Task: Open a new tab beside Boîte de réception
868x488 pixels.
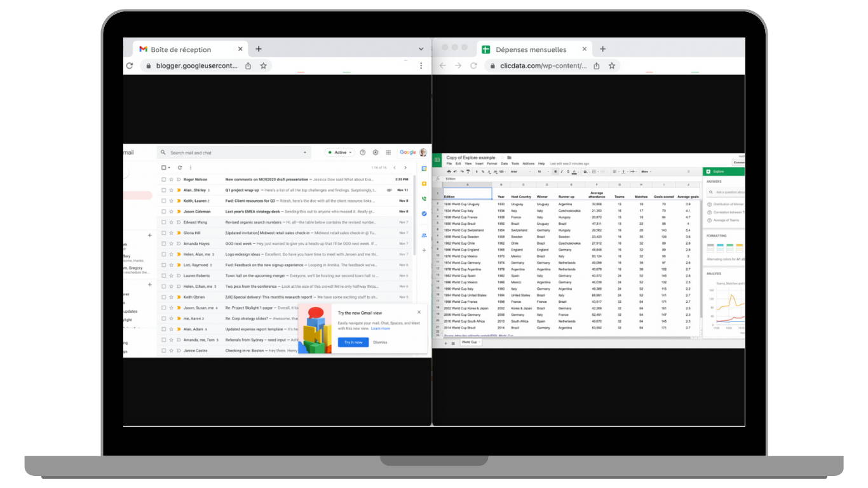Action: 259,49
